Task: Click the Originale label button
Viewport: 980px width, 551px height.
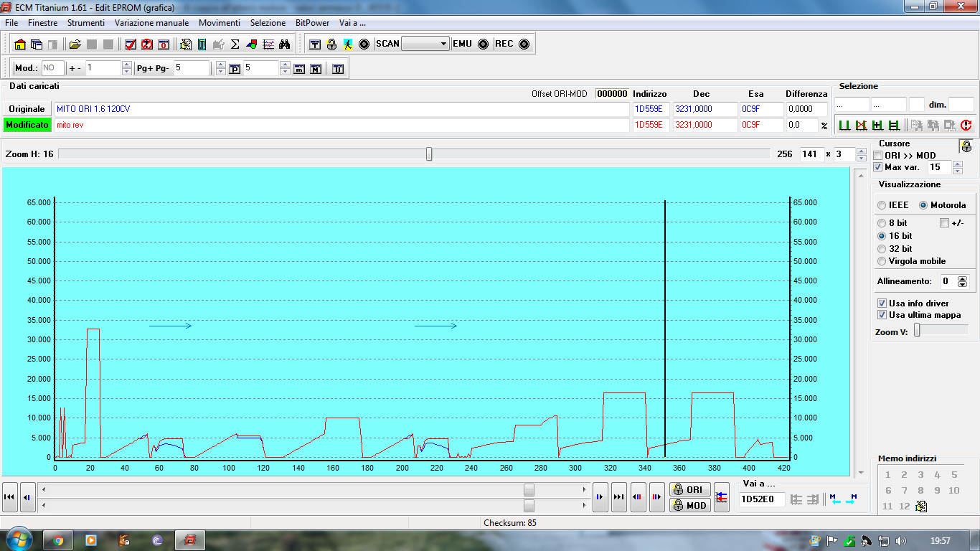Action: point(27,109)
